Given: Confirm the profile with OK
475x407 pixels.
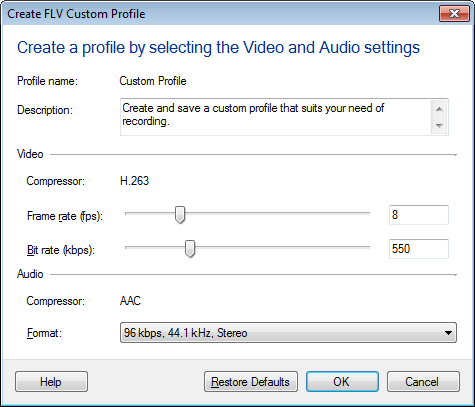Looking at the screenshot, I should coord(342,382).
